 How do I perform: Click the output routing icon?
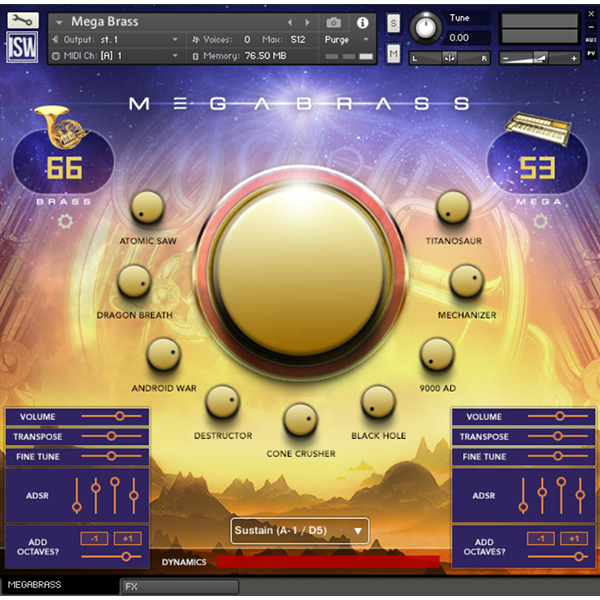point(55,39)
